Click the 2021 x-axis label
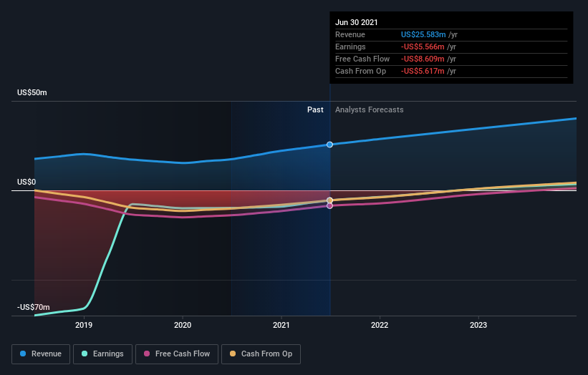588x375 pixels. coord(281,325)
